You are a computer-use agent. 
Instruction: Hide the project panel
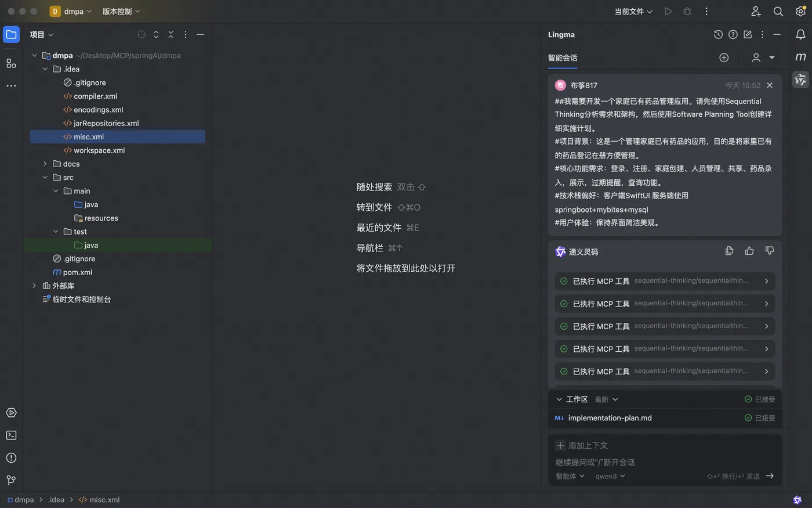pos(200,35)
